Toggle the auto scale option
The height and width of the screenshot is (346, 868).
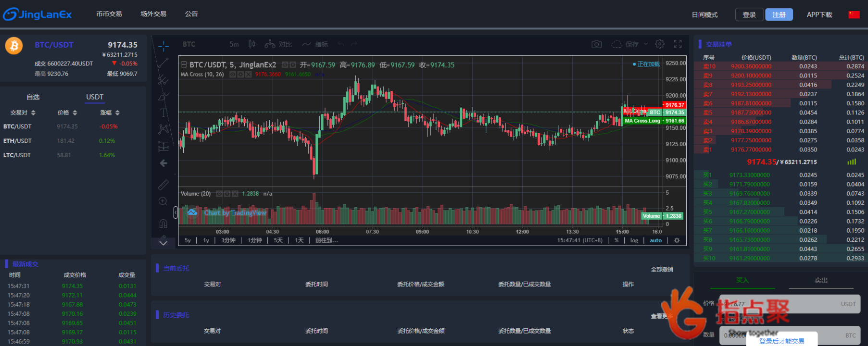tap(655, 240)
